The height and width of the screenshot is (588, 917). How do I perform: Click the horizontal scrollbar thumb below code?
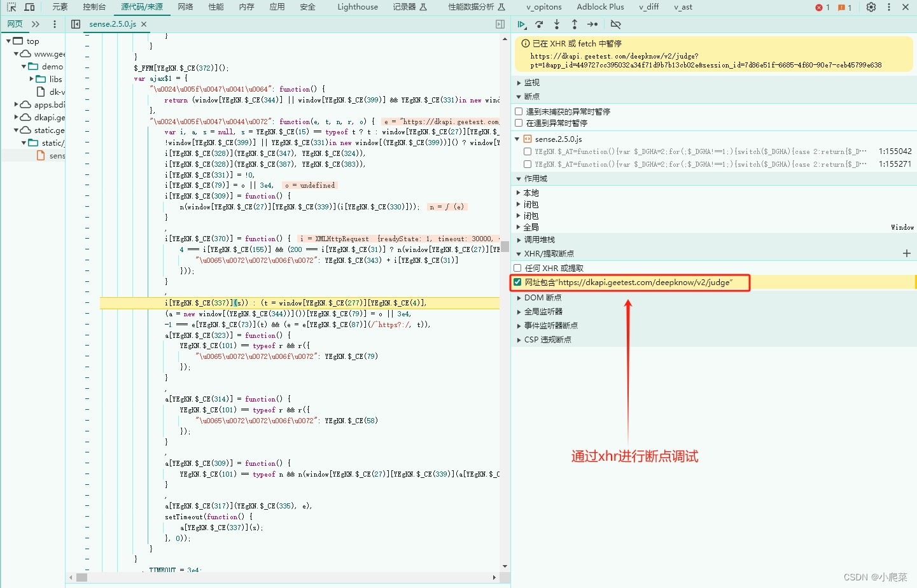(x=82, y=578)
